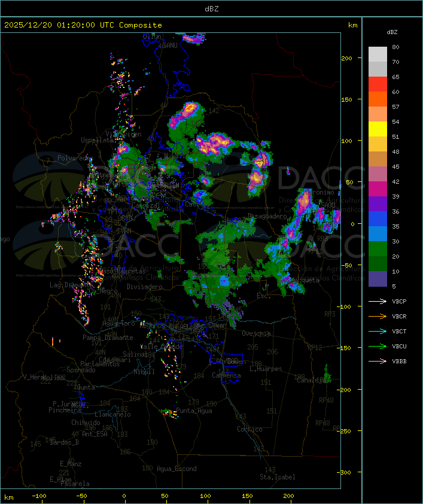
Task: Click the Pampa_Diamante place label
Action: pos(108,338)
